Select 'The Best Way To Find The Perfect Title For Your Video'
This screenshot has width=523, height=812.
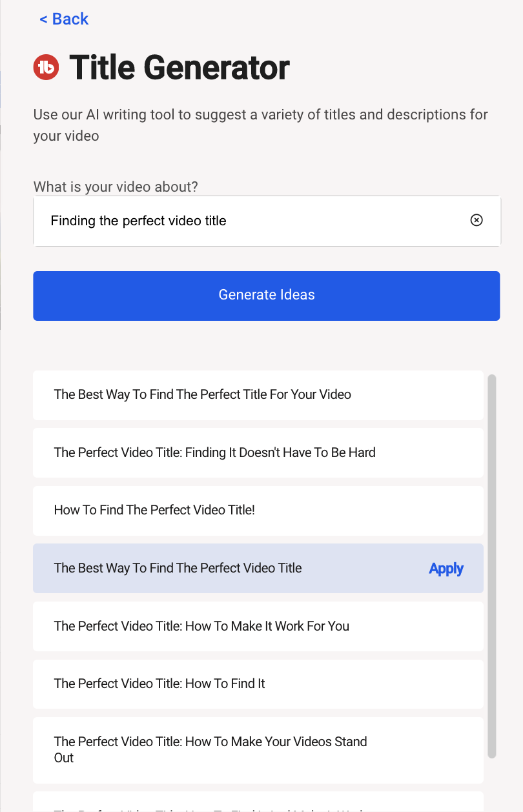pyautogui.click(x=258, y=395)
